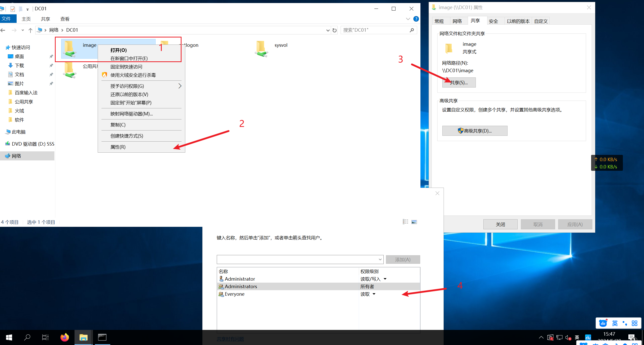The image size is (644, 345).
Task: Click the Baidu input method du icon
Action: [x=603, y=323]
